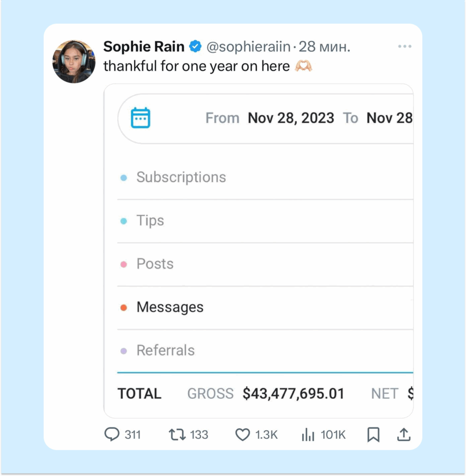The height and width of the screenshot is (476, 466).
Task: Bookmark this tweet
Action: pos(373,435)
